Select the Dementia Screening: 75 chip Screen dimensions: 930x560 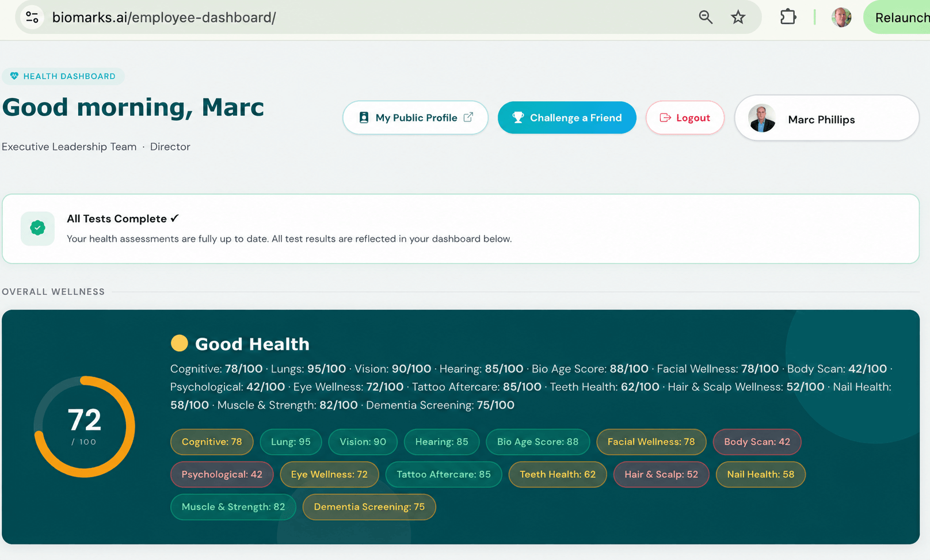tap(369, 506)
